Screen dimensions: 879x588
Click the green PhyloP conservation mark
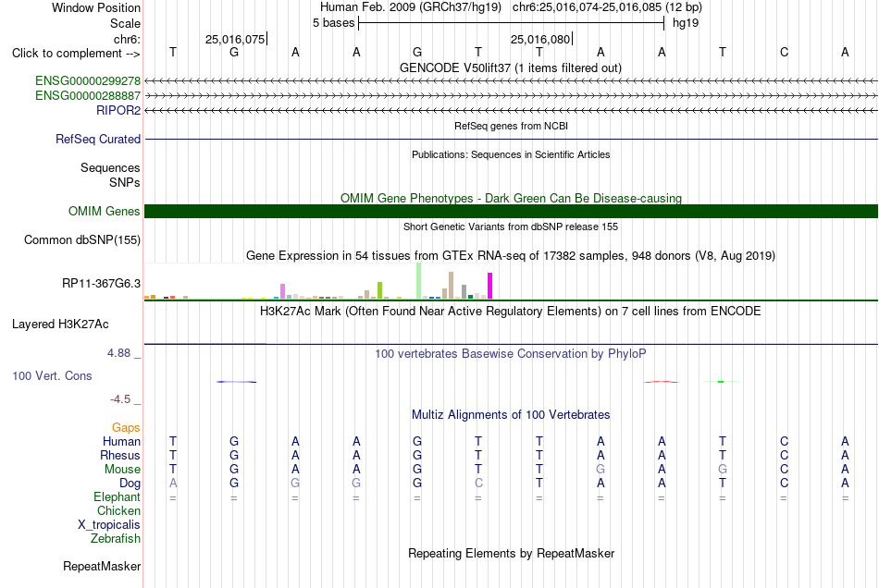(721, 381)
